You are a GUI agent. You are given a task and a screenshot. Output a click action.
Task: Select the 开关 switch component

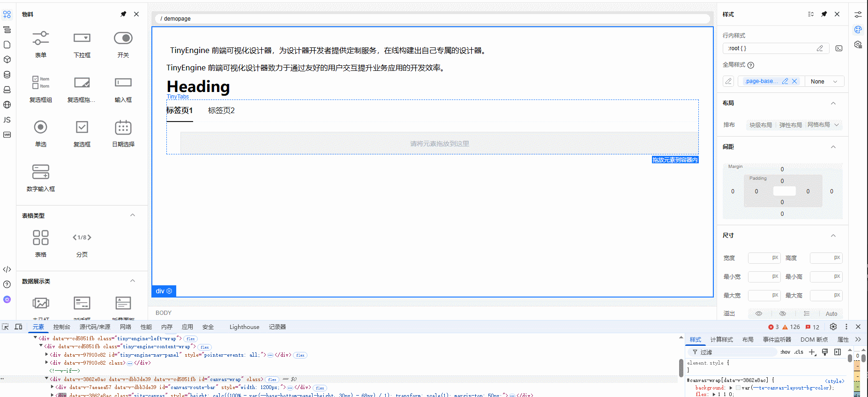[123, 45]
